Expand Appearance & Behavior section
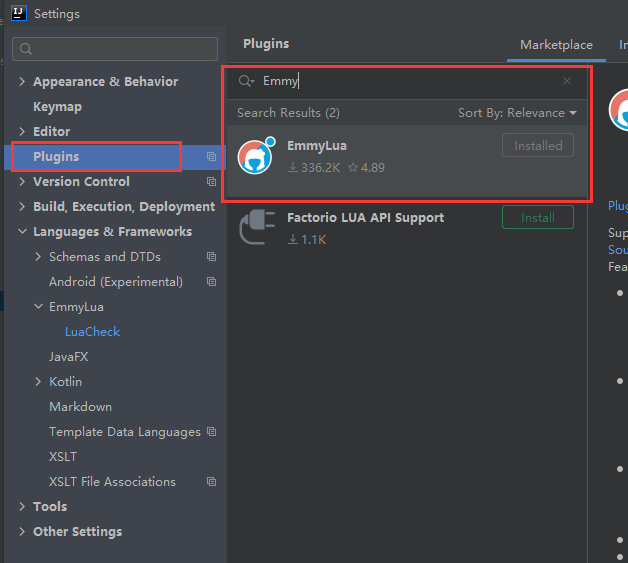628x563 pixels. (22, 82)
